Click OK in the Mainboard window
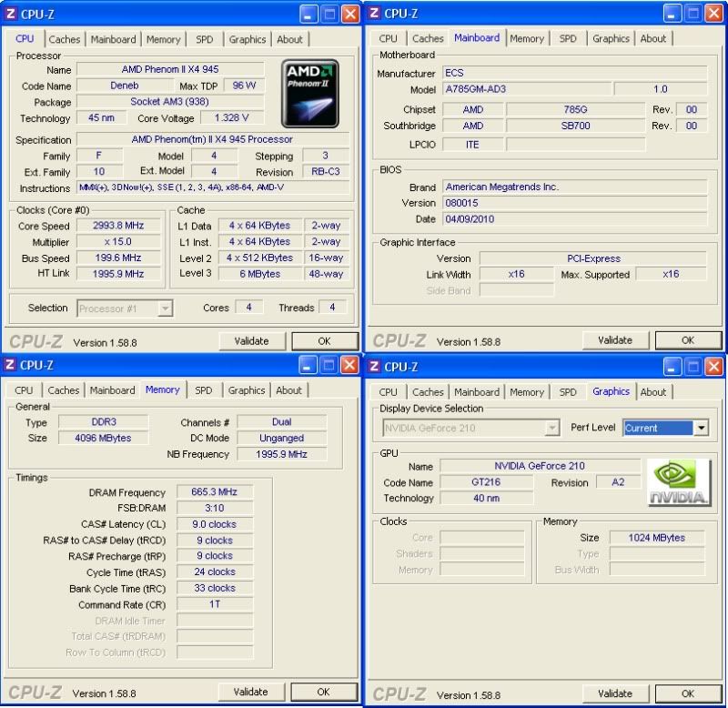The height and width of the screenshot is (708, 728). (688, 340)
